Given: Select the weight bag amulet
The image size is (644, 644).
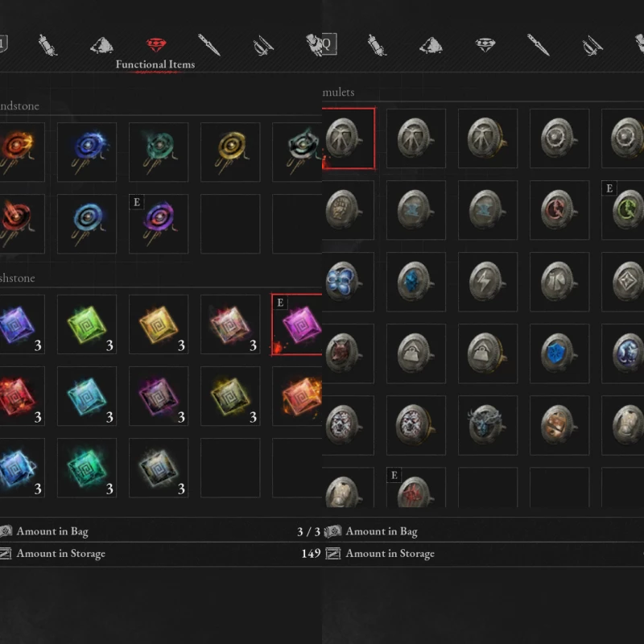Looking at the screenshot, I should 416,353.
